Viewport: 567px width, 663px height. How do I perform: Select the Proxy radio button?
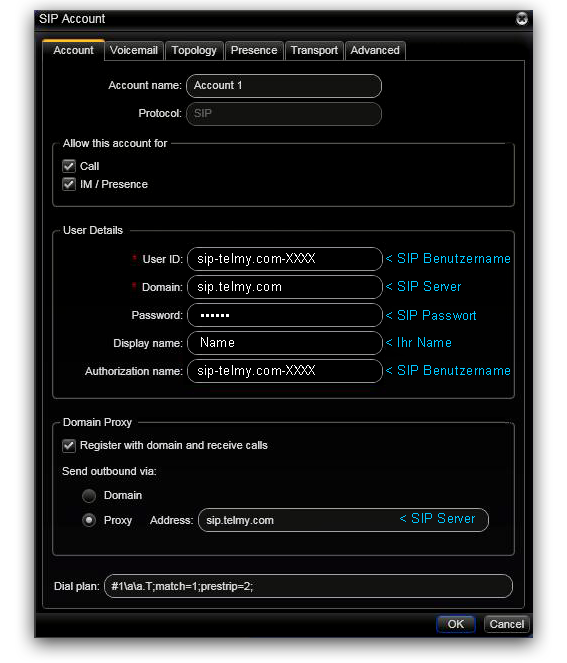pos(89,520)
